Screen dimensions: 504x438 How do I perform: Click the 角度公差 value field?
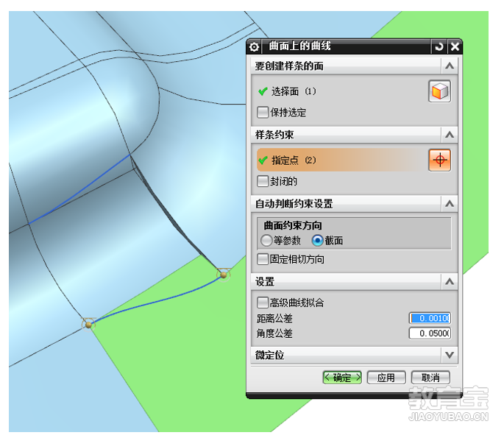[x=430, y=333]
